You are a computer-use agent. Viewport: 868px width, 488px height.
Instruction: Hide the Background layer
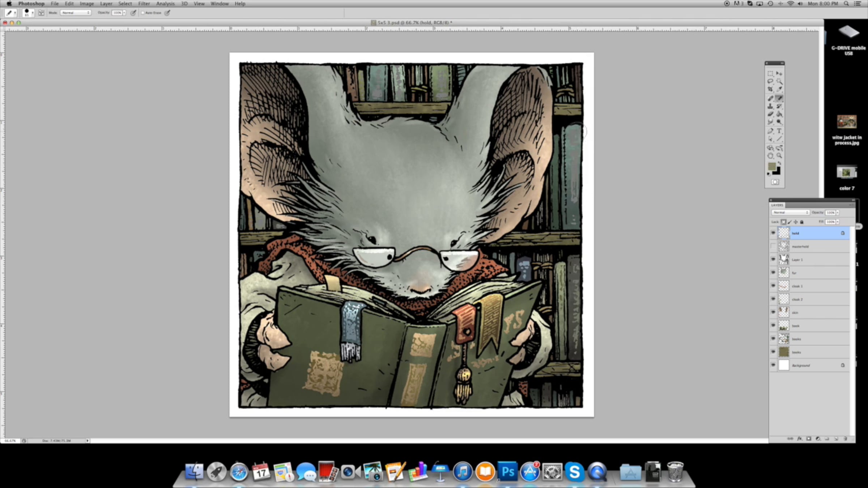tap(773, 365)
